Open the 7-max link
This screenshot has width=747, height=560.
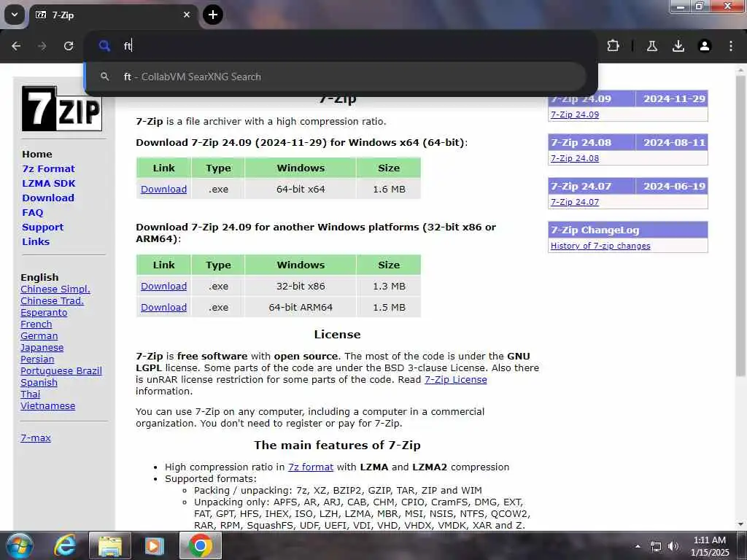(x=36, y=437)
